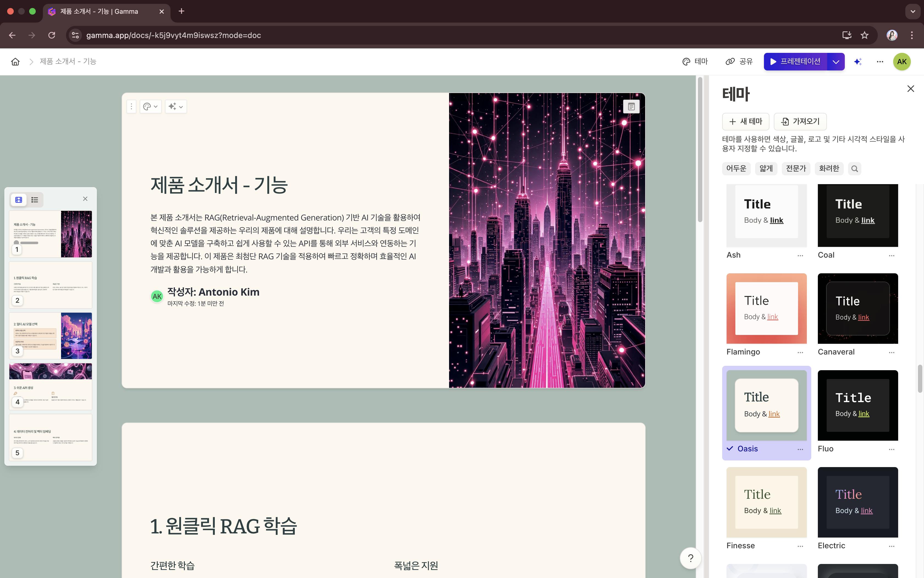Open more options for Finesse theme
Viewport: 924px width, 578px height.
click(800, 546)
